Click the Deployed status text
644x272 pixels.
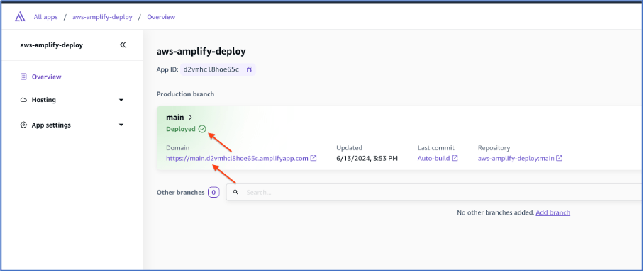(x=181, y=129)
